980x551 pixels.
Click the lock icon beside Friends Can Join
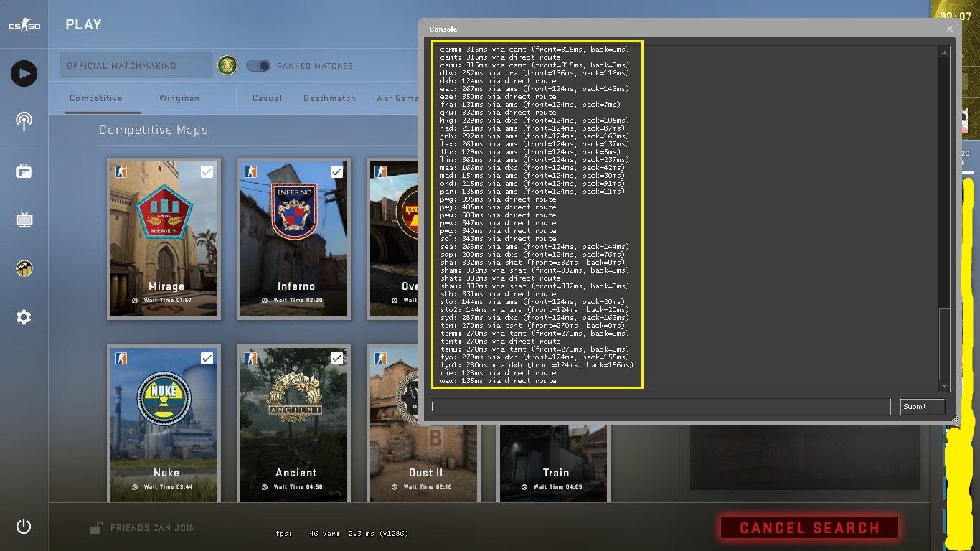click(x=95, y=528)
